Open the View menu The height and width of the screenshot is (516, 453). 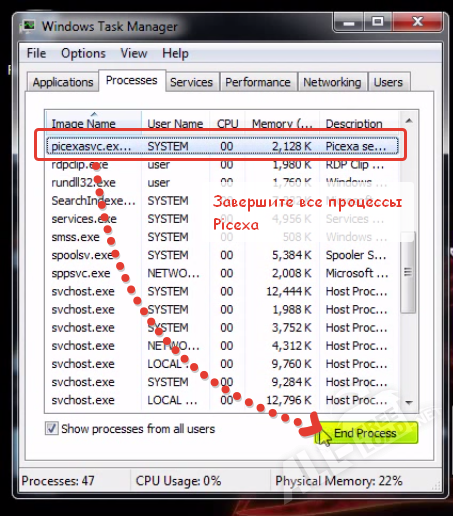click(x=134, y=53)
